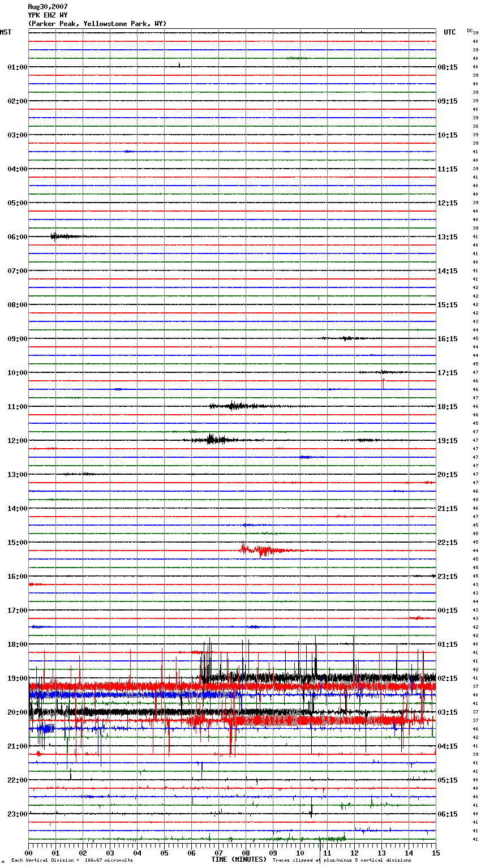This screenshot has width=481, height=868.
Task: Select the 18:00 MST time label
Action: pyautogui.click(x=17, y=644)
